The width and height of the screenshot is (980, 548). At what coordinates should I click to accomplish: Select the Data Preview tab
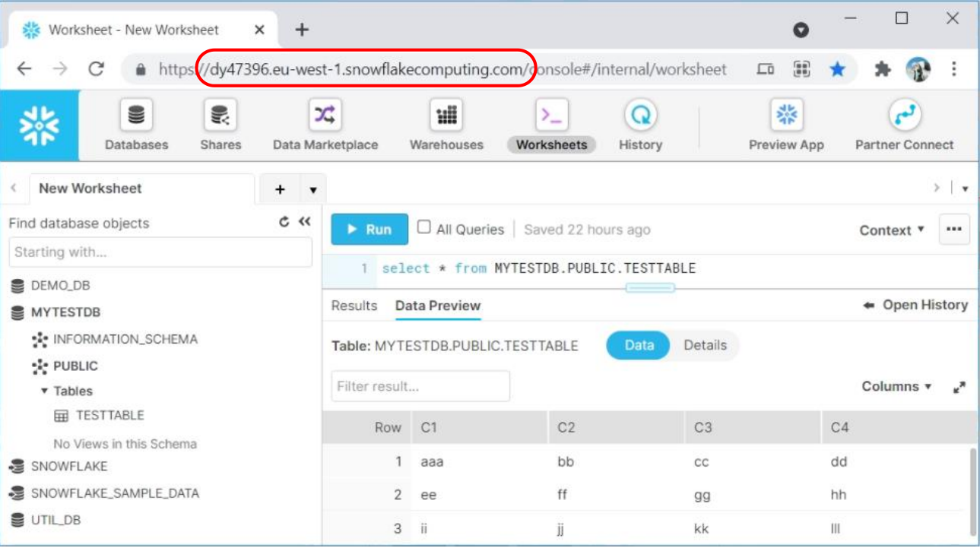[x=438, y=306]
